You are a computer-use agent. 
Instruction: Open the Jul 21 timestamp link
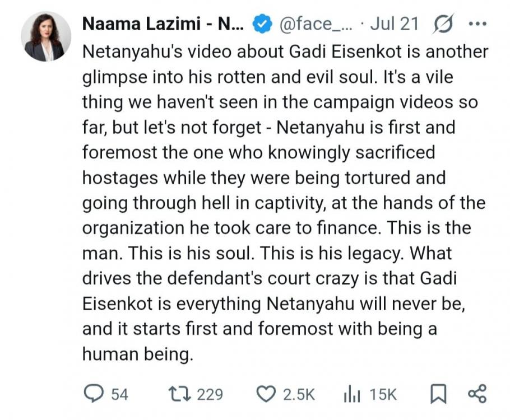(x=395, y=24)
